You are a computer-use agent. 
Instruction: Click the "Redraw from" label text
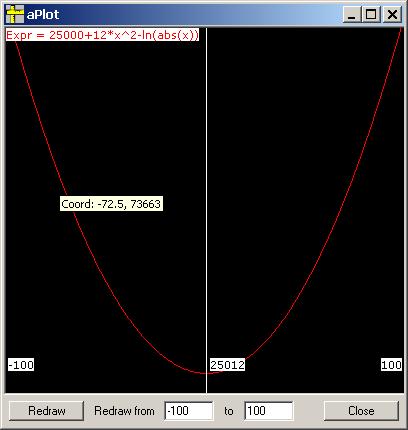(x=124, y=411)
